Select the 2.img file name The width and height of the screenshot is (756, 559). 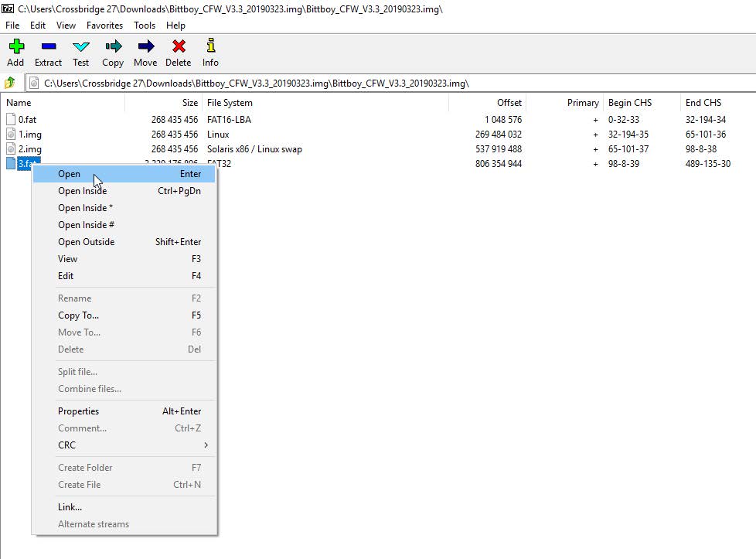(30, 149)
